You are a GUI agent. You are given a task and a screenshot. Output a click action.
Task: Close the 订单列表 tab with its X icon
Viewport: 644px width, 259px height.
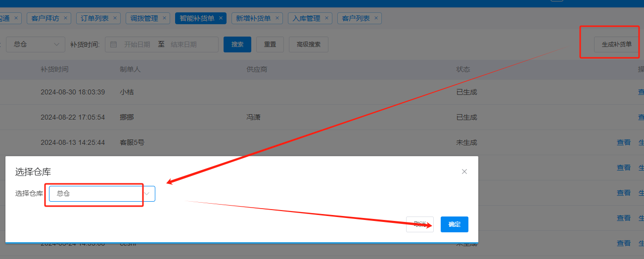(116, 18)
